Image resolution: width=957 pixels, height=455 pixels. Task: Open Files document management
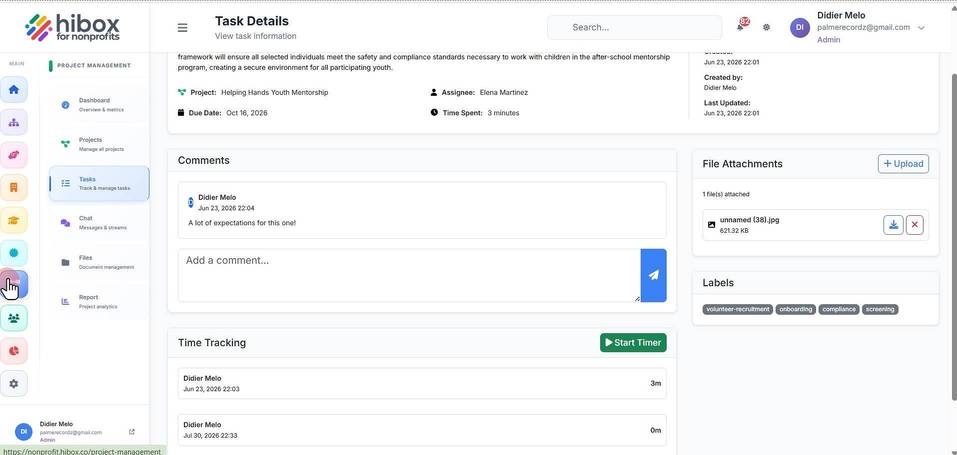point(99,262)
